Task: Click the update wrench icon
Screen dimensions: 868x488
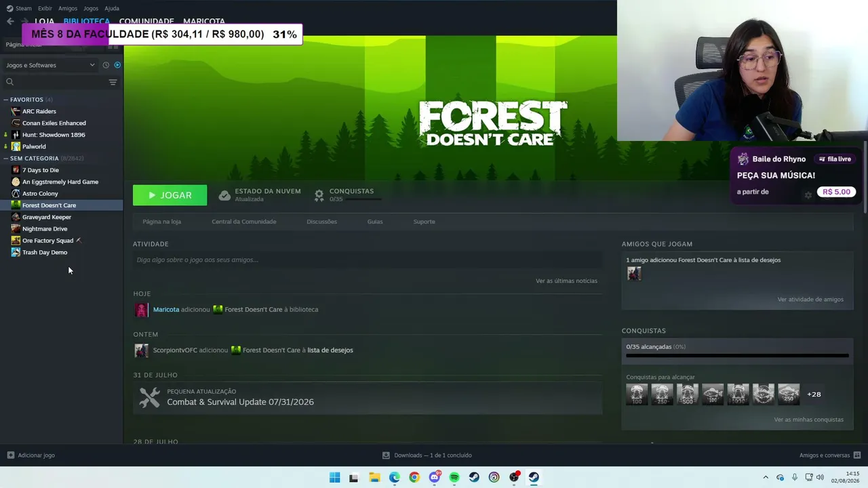Action: [149, 397]
